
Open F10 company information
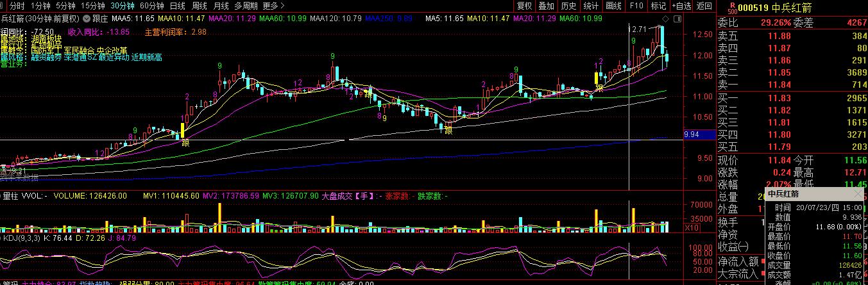coord(636,6)
